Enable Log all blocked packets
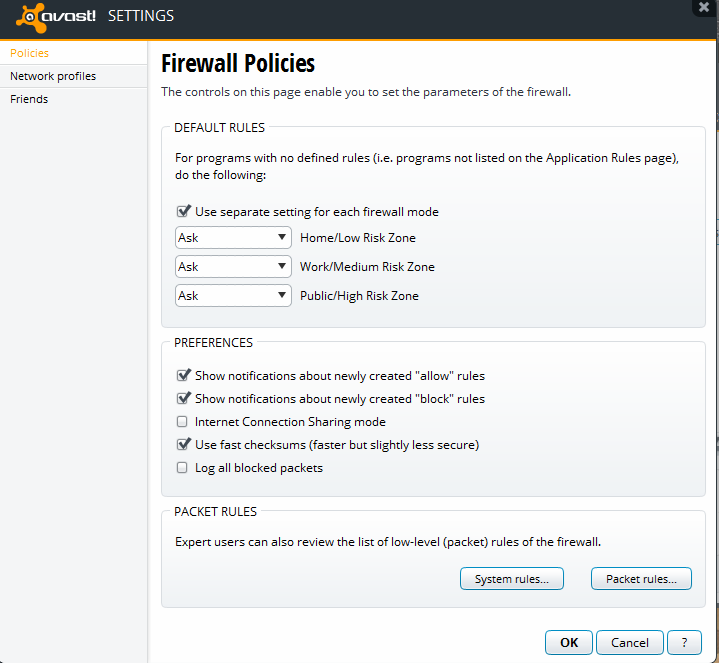 [182, 468]
